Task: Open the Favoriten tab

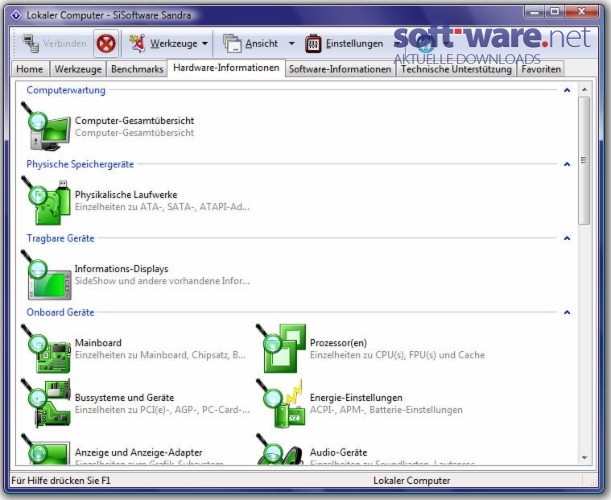Action: coord(541,69)
